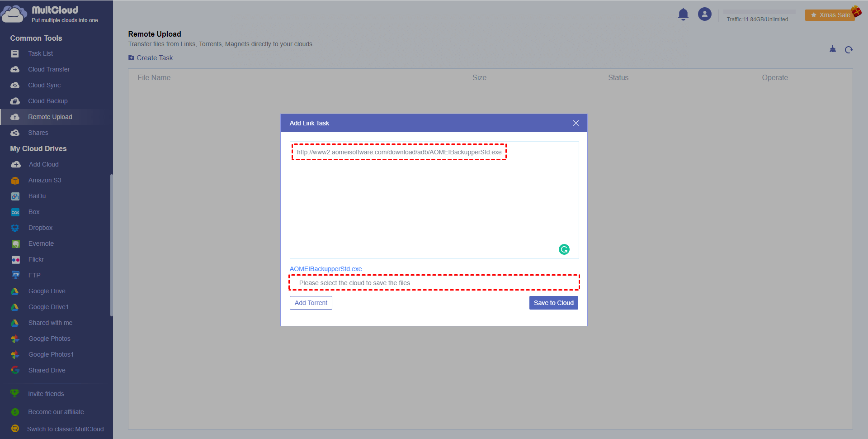Click the FTP icon
Image resolution: width=868 pixels, height=439 pixels.
15,275
